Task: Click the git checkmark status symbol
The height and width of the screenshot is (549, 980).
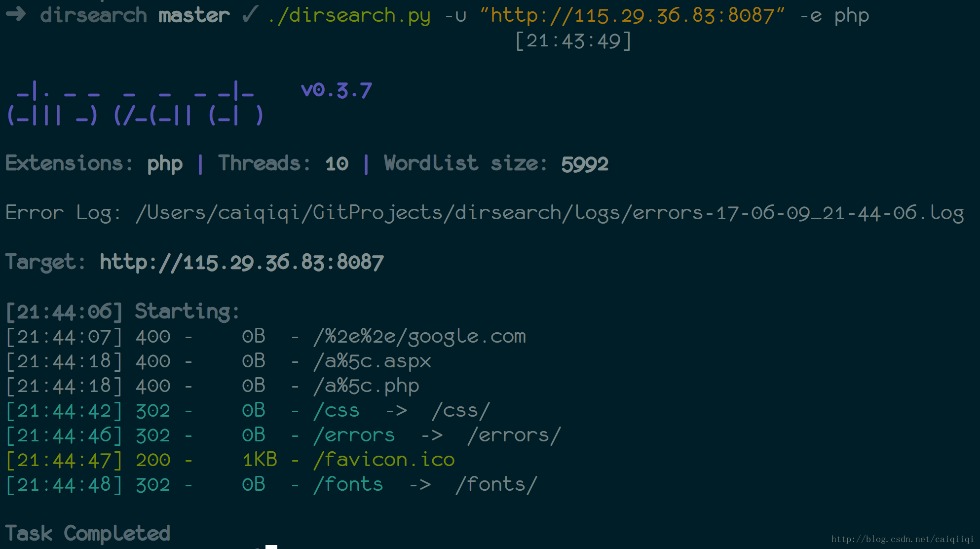Action: click(250, 14)
